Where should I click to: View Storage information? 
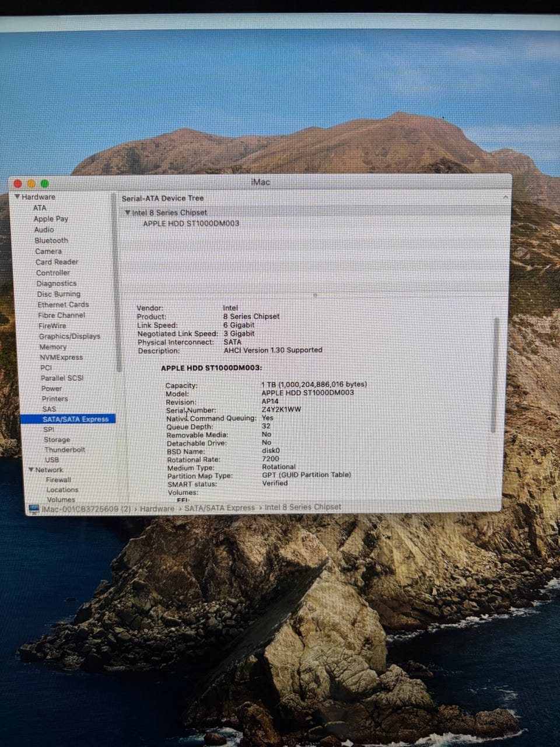point(57,439)
